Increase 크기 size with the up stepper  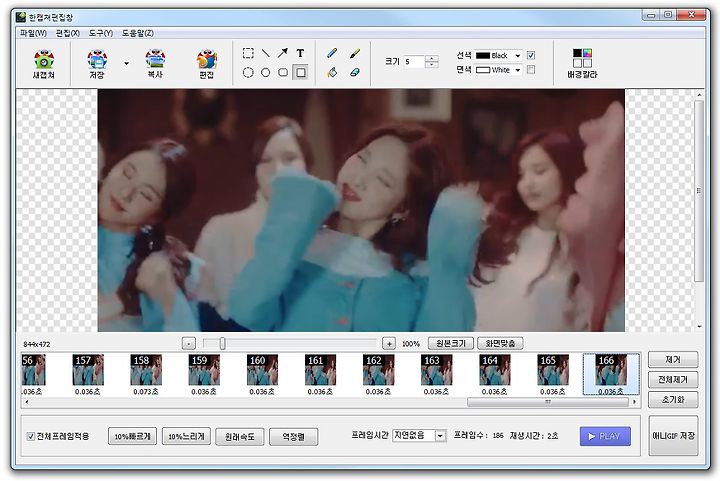[432, 58]
